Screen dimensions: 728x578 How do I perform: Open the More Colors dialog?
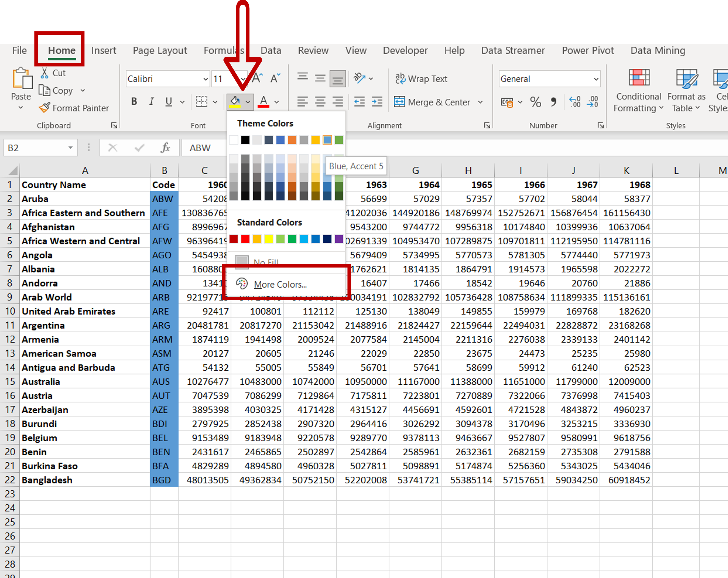[x=281, y=285]
